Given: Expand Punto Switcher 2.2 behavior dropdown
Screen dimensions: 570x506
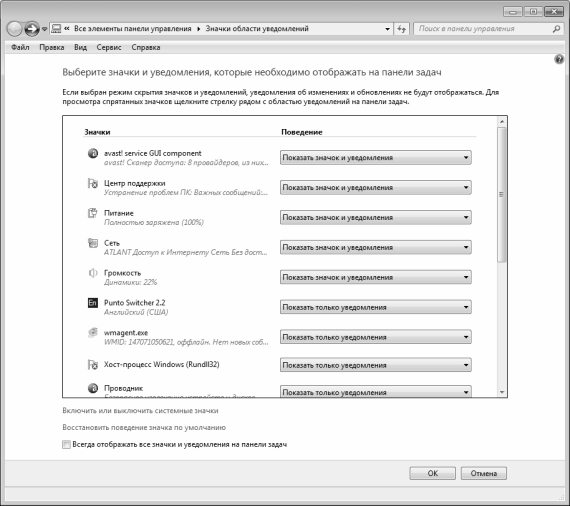Looking at the screenshot, I should click(376, 307).
